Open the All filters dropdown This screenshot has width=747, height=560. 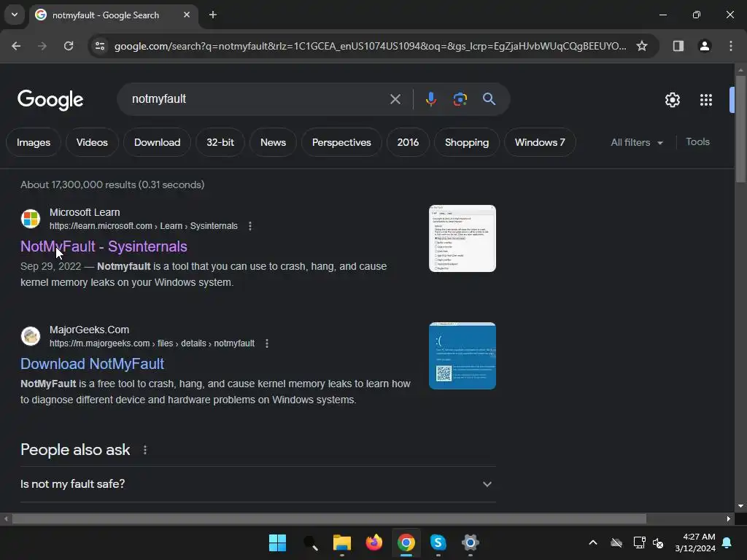point(637,142)
